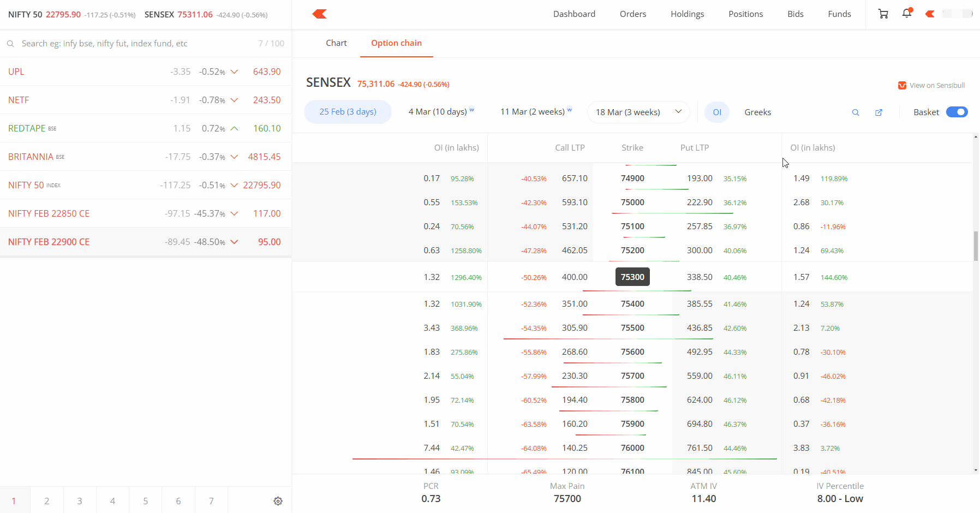The width and height of the screenshot is (980, 513).
Task: Navigate to Positions
Action: tap(746, 14)
